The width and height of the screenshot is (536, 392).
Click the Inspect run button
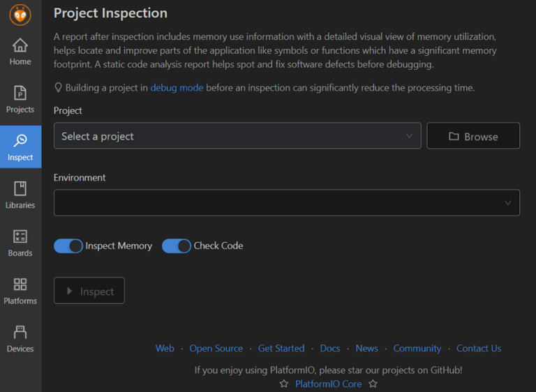tap(89, 291)
